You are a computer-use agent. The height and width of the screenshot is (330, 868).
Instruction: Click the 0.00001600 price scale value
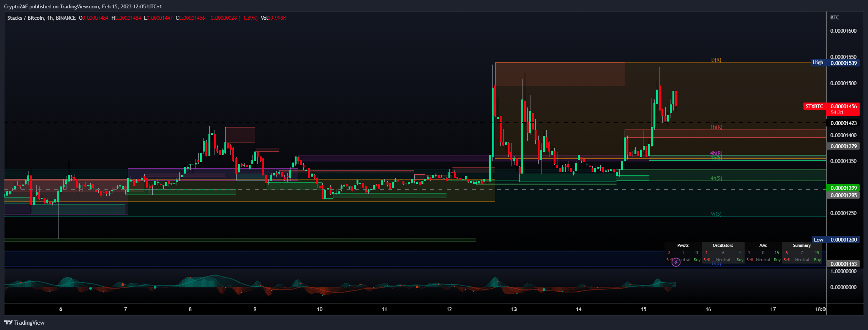click(x=843, y=31)
